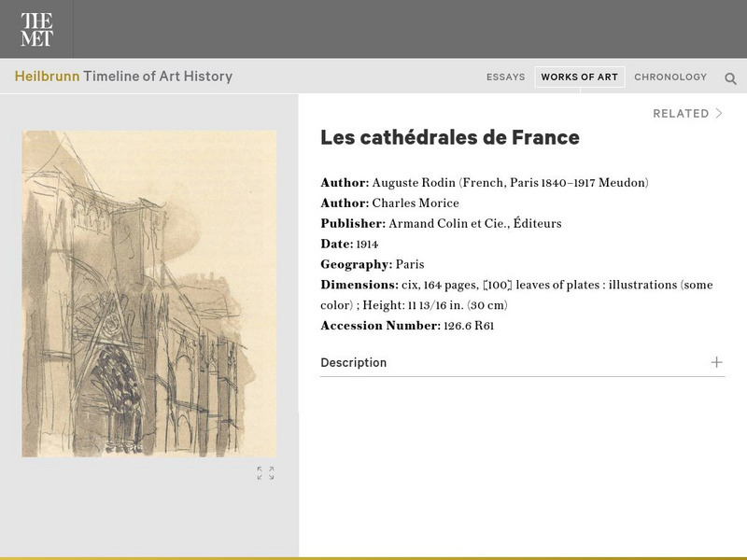
Task: Click the 1914 date value
Action: point(367,245)
